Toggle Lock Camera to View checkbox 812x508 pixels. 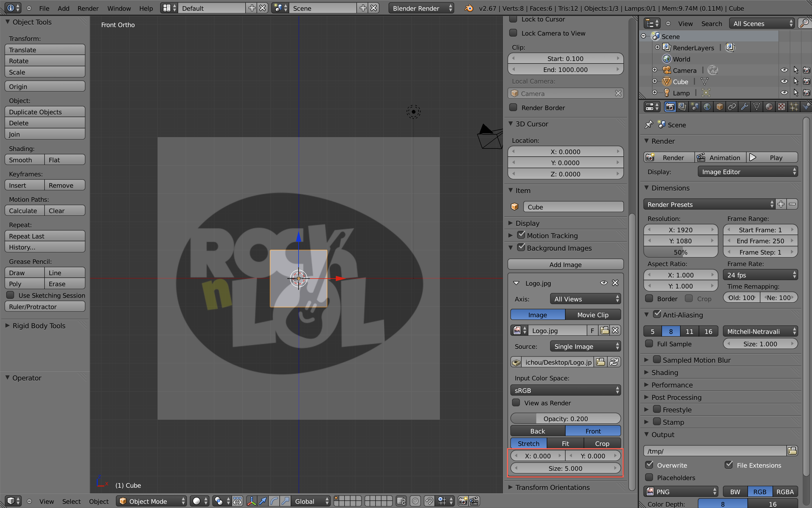pos(513,33)
